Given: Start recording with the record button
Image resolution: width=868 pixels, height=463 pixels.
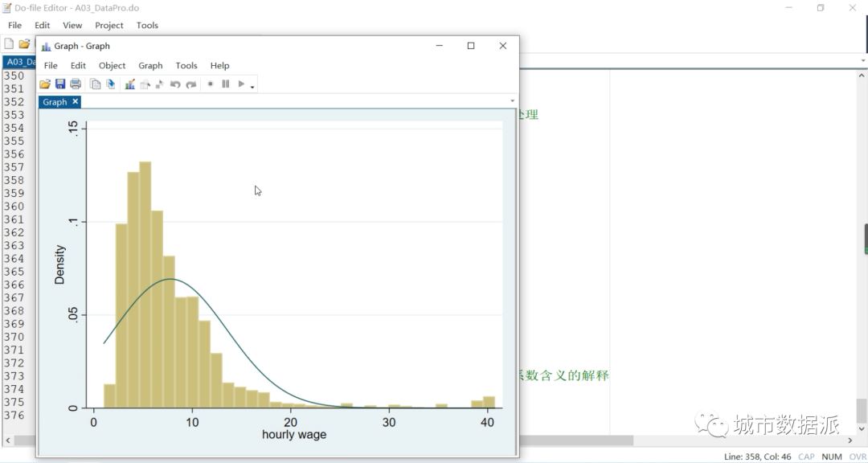Looking at the screenshot, I should point(211,84).
